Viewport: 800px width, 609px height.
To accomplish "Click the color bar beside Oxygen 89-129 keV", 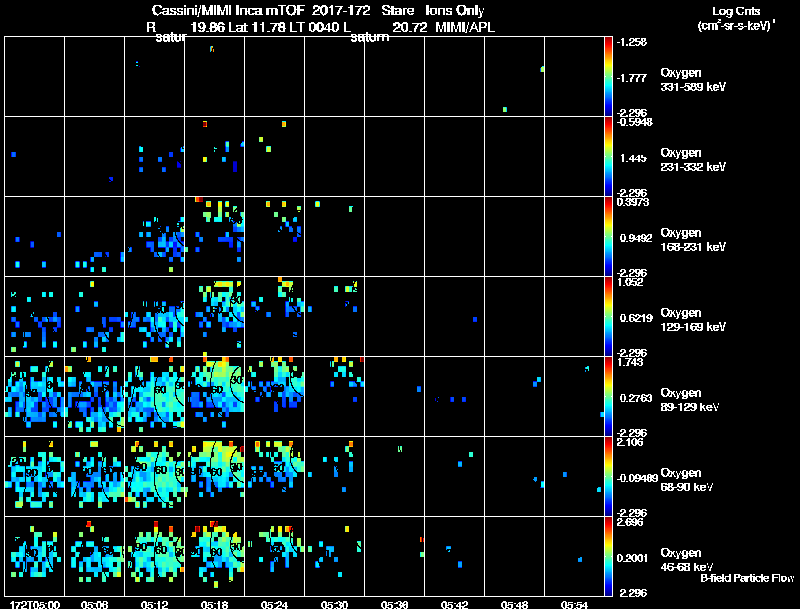I will (608, 396).
